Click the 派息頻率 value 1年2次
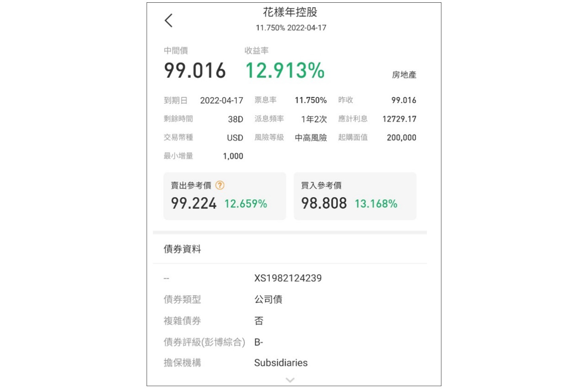The image size is (588, 392). point(314,119)
